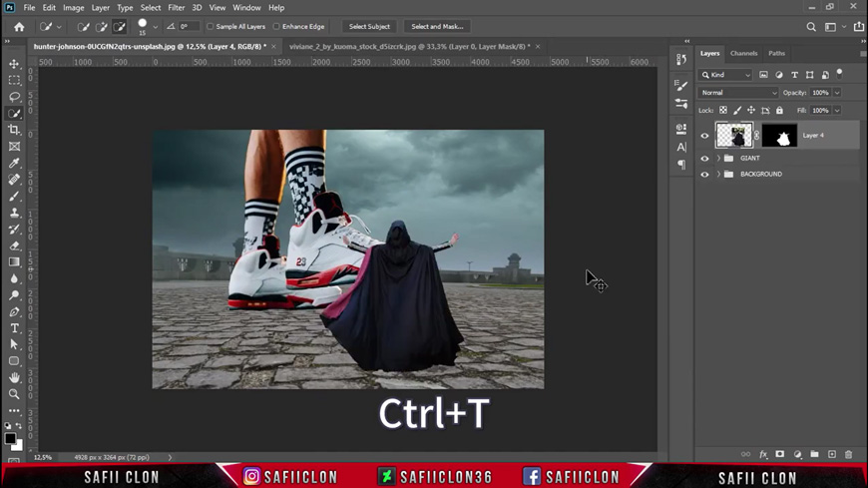Click the Select Subject button

pyautogui.click(x=369, y=27)
